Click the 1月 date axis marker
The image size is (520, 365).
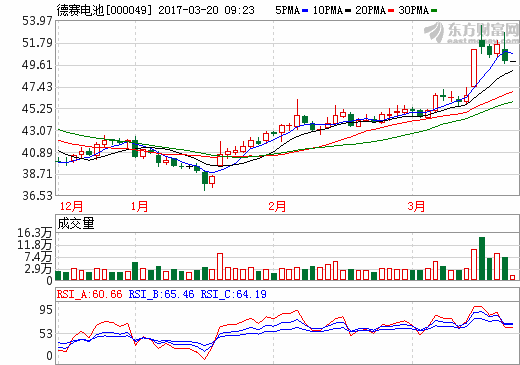(139, 206)
